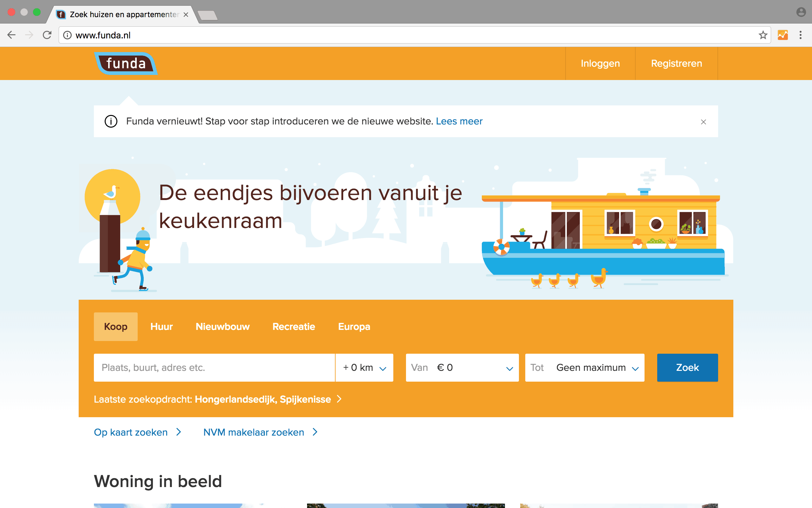Click Registreren in the header

(676, 63)
